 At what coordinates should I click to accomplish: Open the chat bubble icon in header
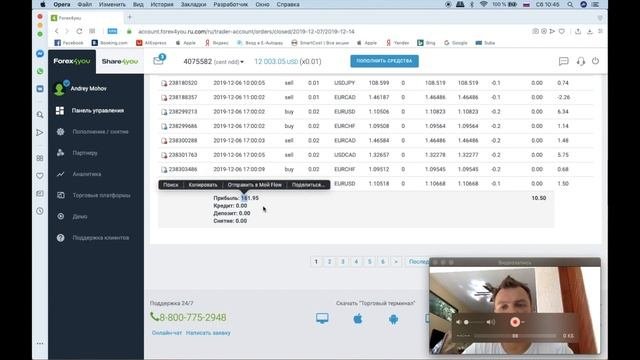[563, 61]
